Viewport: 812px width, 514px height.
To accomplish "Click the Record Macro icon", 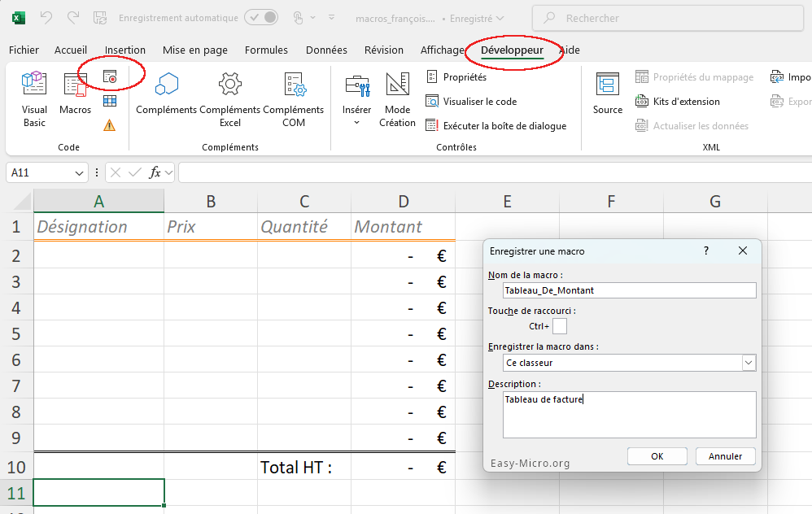I will (110, 76).
